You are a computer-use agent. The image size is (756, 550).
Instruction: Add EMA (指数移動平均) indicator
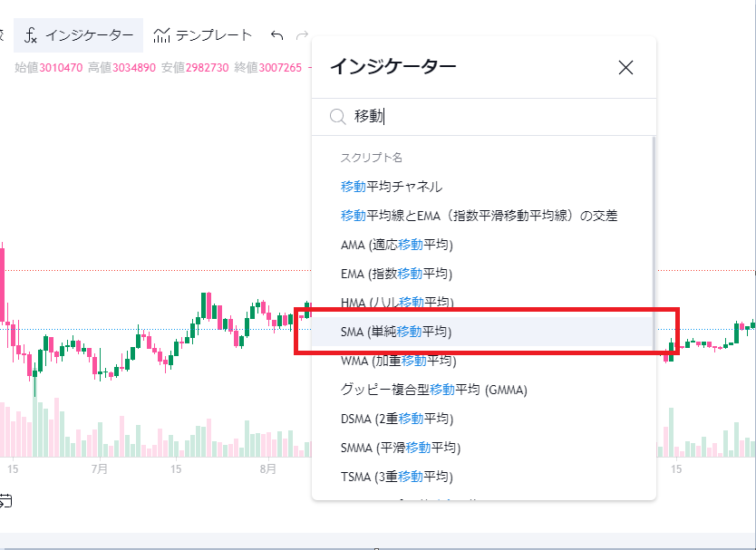coord(396,274)
